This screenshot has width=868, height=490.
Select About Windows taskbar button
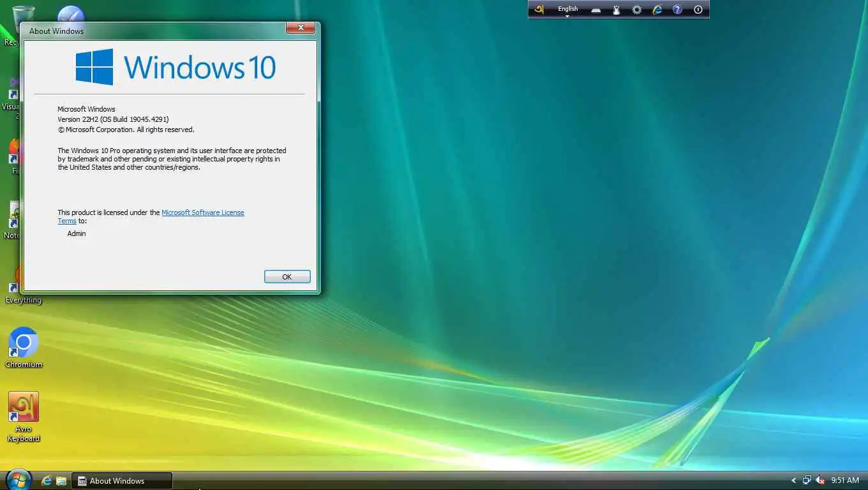point(121,480)
